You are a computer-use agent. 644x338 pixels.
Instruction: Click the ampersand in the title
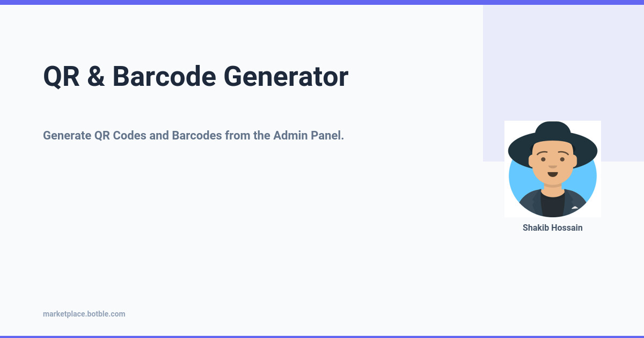(x=96, y=76)
